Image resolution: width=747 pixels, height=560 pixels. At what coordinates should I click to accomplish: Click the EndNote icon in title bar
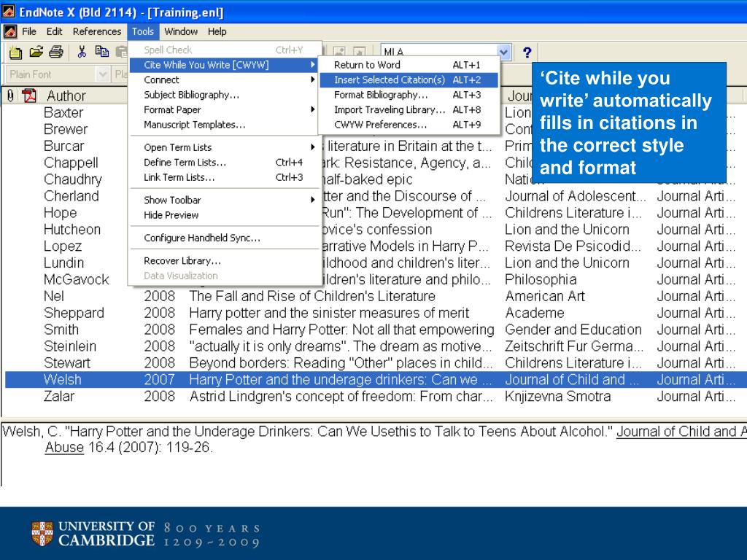pyautogui.click(x=8, y=12)
